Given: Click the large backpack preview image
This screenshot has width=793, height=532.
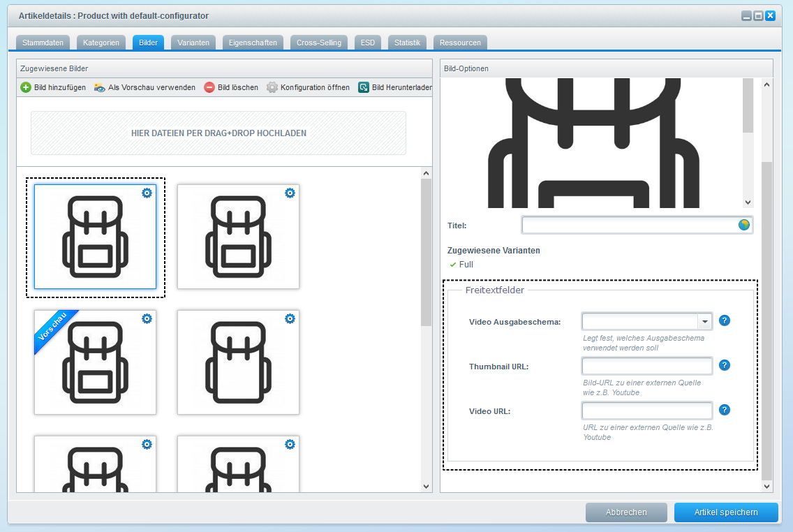Looking at the screenshot, I should tap(593, 143).
